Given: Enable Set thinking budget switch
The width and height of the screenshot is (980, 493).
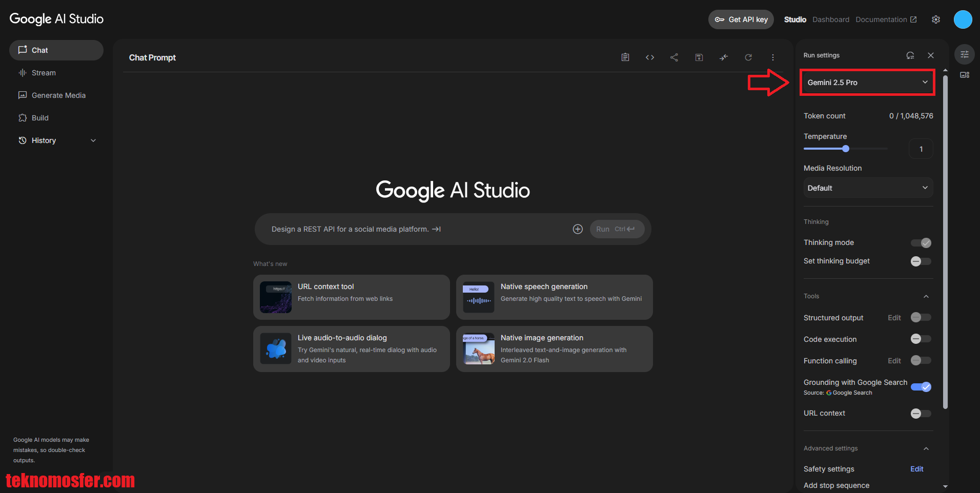Looking at the screenshot, I should click(x=921, y=261).
